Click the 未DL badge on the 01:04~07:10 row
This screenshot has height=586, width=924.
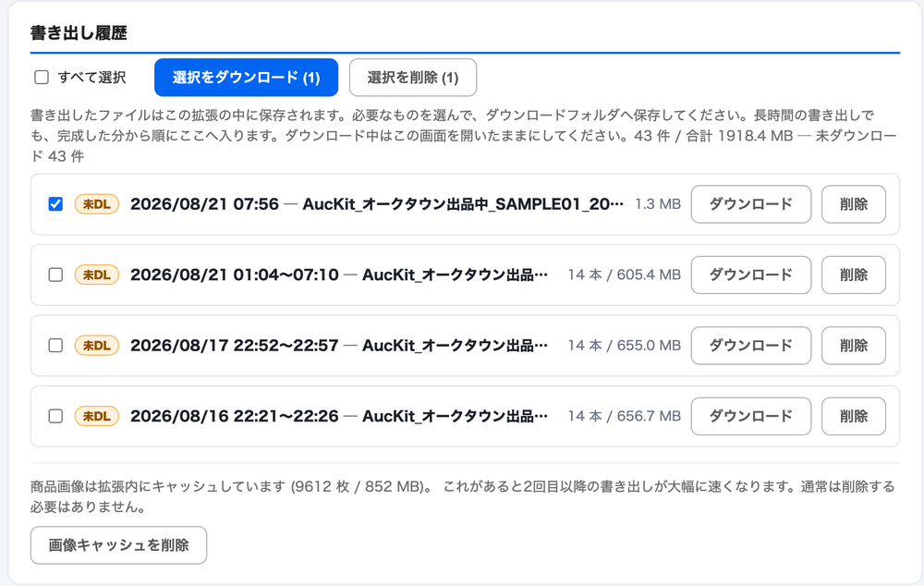coord(97,275)
